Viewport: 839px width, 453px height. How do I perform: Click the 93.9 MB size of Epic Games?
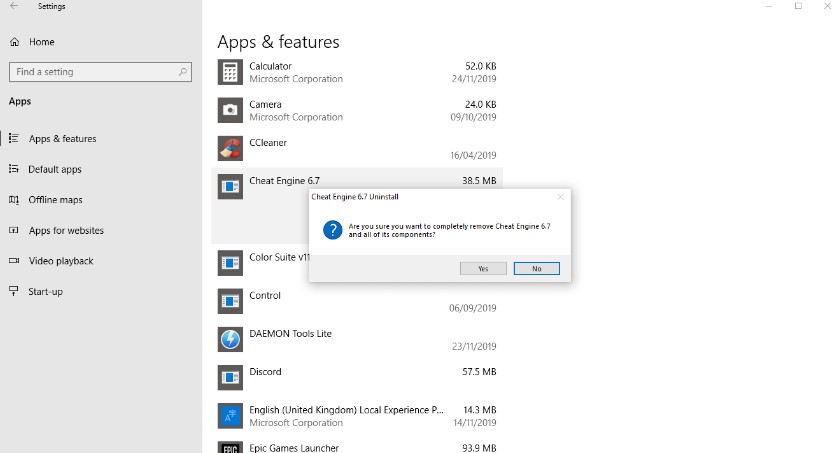point(479,448)
